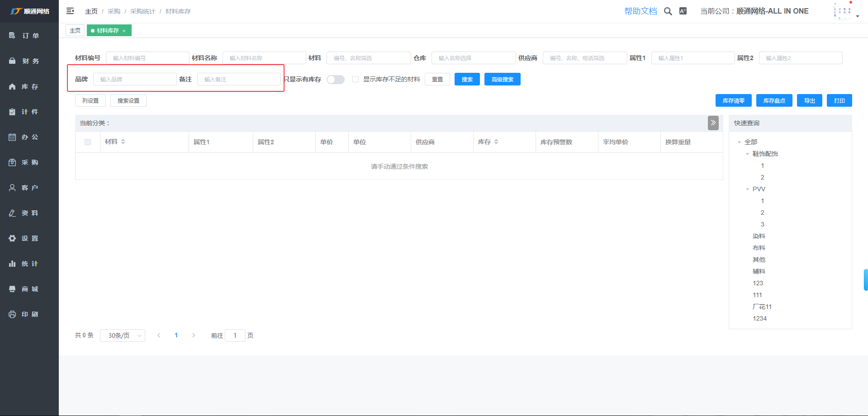Check the 显示库存不足的材料 checkbox
The image size is (868, 416).
[x=356, y=80]
